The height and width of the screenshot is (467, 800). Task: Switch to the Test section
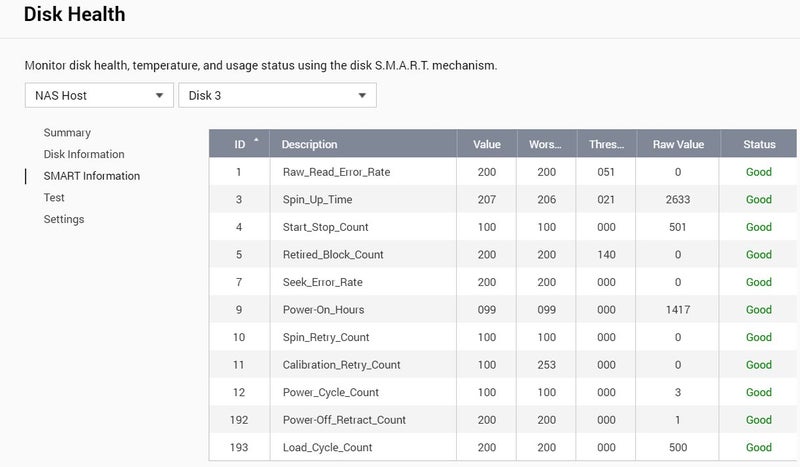[54, 198]
